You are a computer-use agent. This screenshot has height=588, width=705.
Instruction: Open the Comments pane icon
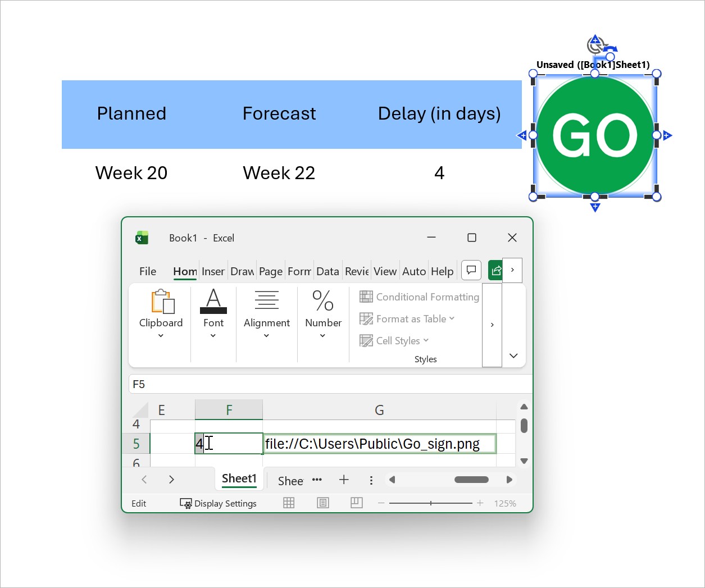point(471,271)
